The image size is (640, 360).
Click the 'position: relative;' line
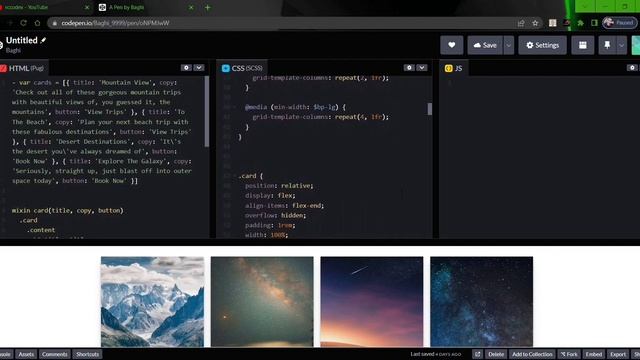coord(279,186)
